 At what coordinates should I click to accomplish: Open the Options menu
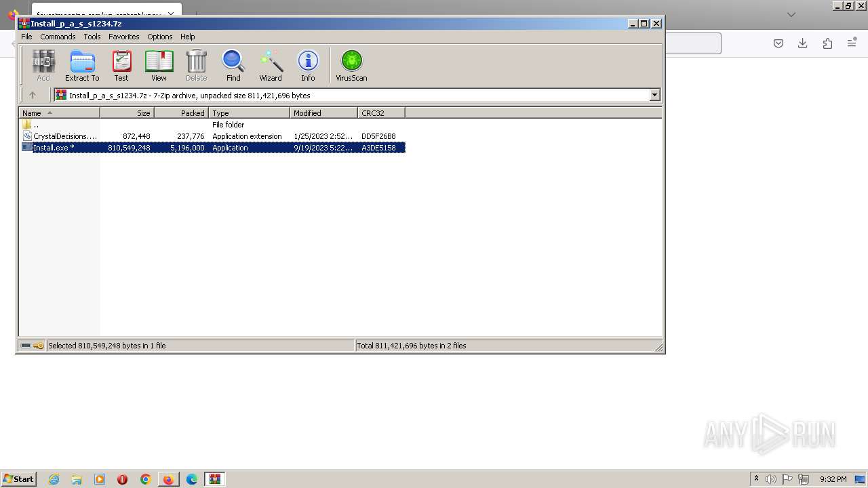click(x=160, y=37)
